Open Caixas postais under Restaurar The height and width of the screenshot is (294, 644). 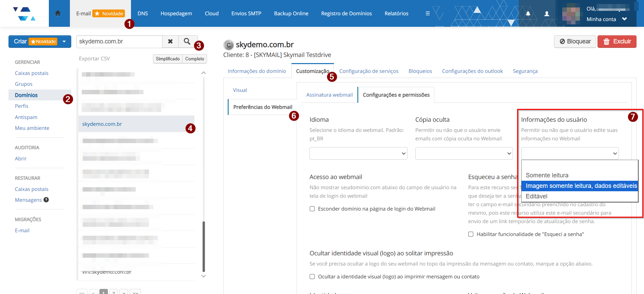click(x=32, y=189)
